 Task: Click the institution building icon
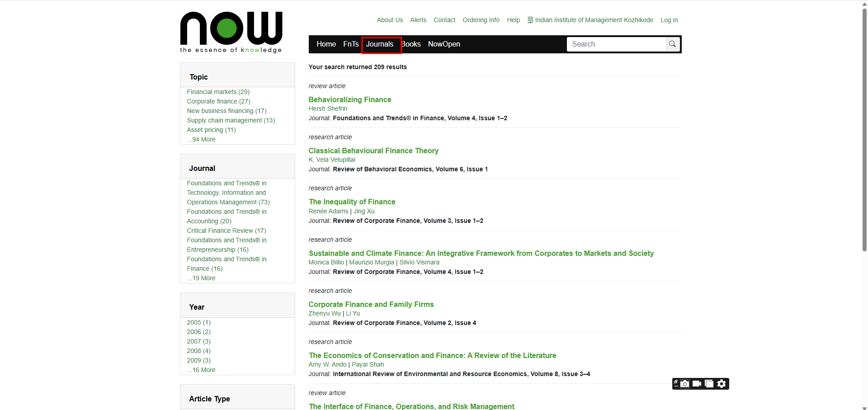(x=530, y=20)
